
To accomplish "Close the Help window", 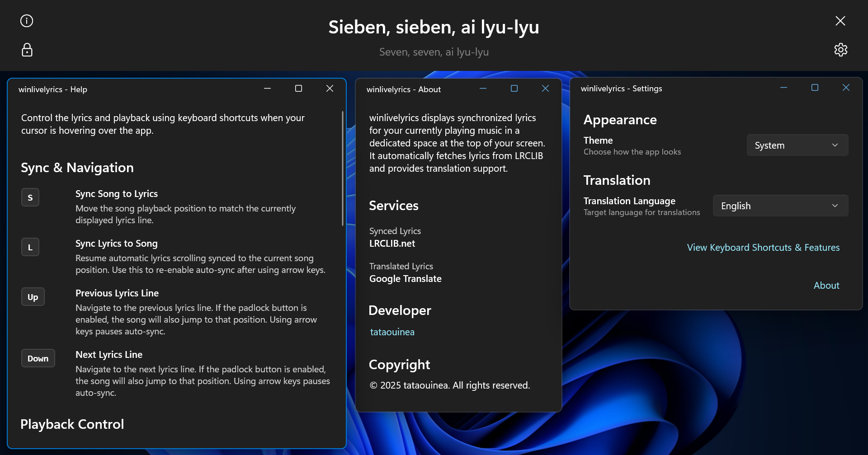I will (x=330, y=89).
